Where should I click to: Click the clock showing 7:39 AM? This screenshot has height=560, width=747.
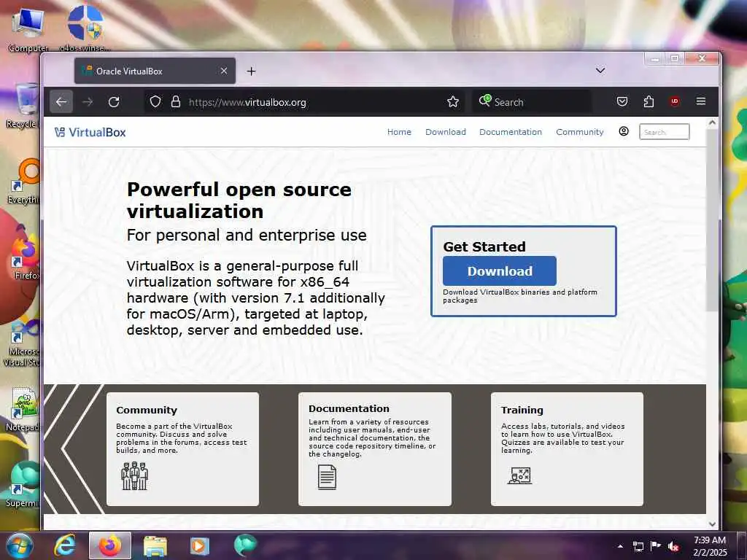pos(710,540)
